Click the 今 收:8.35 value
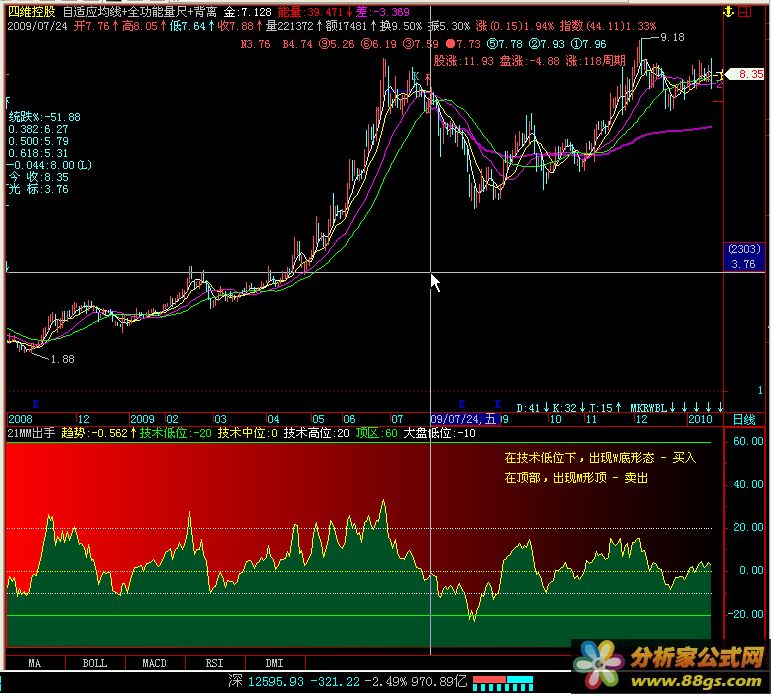This screenshot has width=773, height=696. click(x=38, y=177)
